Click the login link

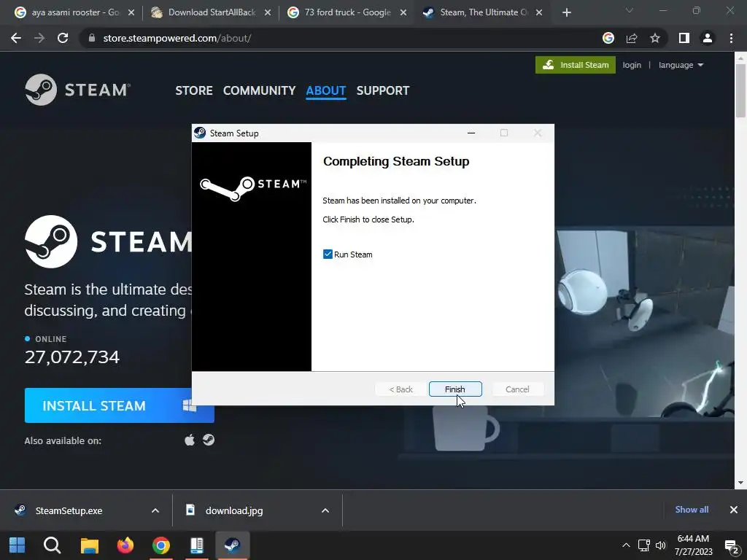632,65
